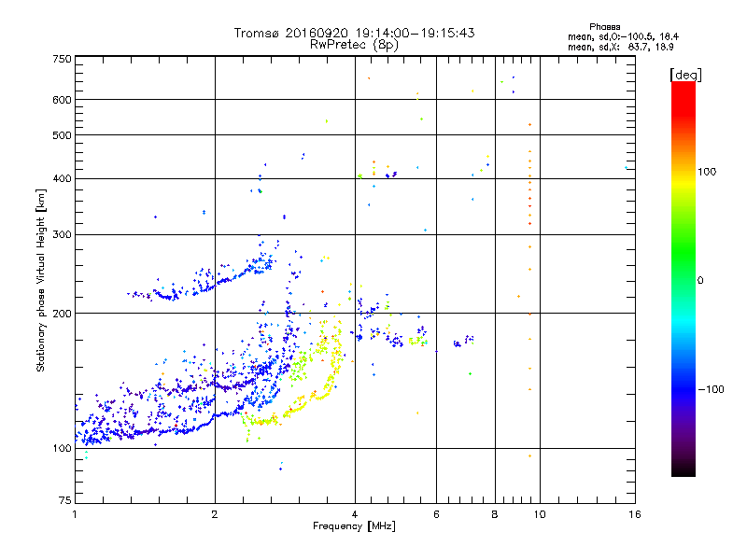Click the black bottom end of the colorbar
Screen dimensions: 747x560
(x=684, y=469)
